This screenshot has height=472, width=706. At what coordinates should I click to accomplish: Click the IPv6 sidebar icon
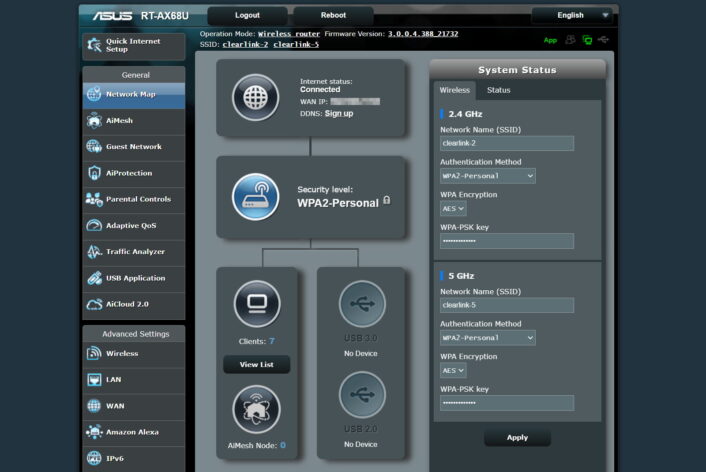pos(94,458)
